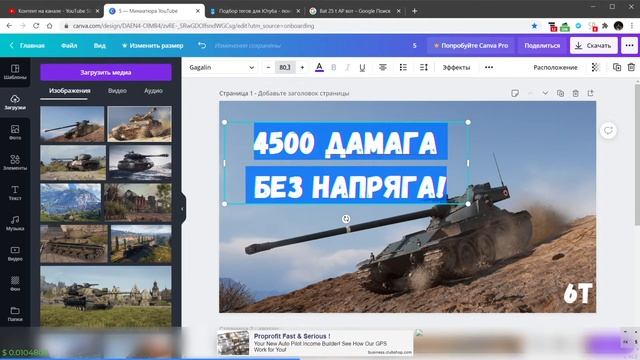This screenshot has width=640, height=360.
Task: Open the Folders (Папки) sidebar panel
Action: click(x=15, y=314)
